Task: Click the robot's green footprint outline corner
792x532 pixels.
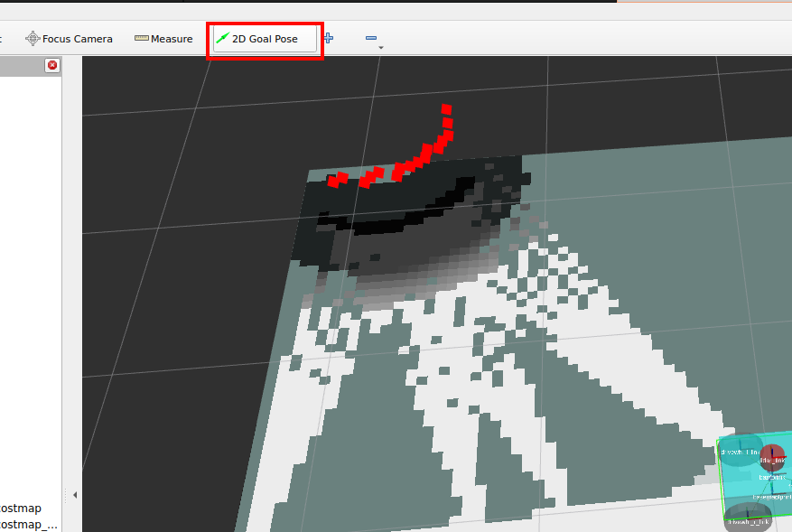Action: [x=720, y=441]
